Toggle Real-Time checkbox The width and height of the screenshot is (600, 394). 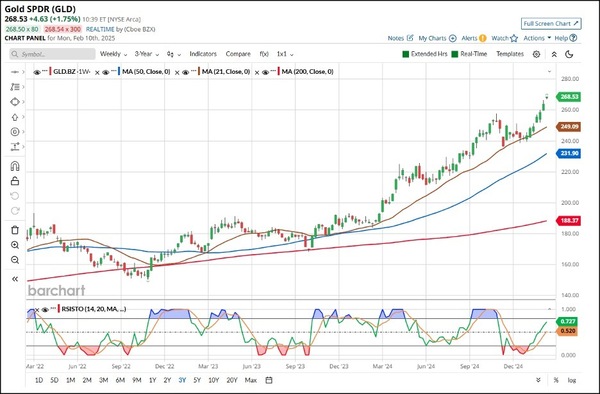pyautogui.click(x=455, y=54)
